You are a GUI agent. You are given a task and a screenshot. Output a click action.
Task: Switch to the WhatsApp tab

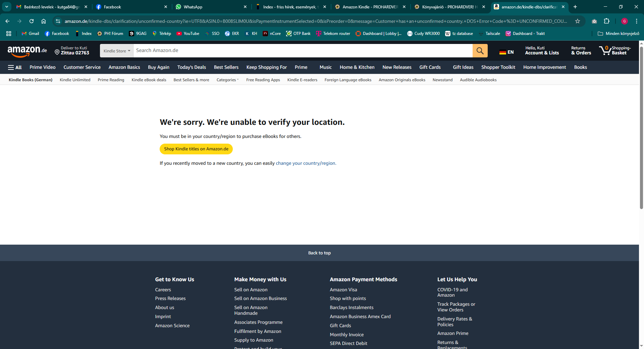pos(211,7)
